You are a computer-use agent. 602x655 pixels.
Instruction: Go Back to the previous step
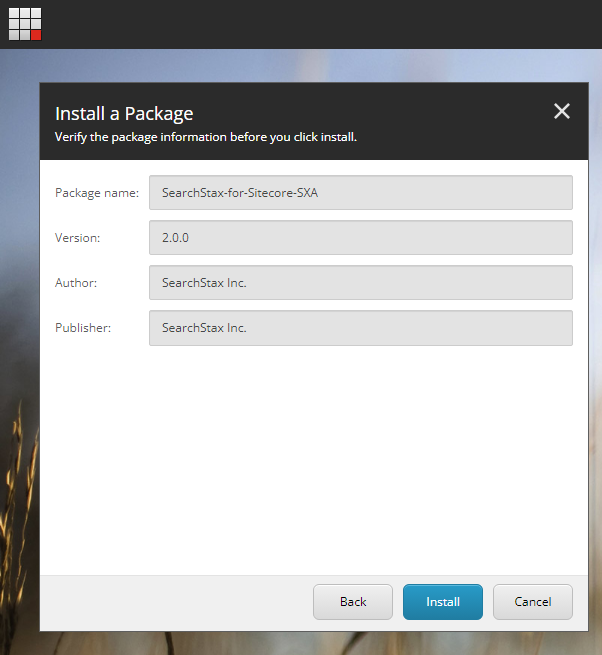coord(353,602)
